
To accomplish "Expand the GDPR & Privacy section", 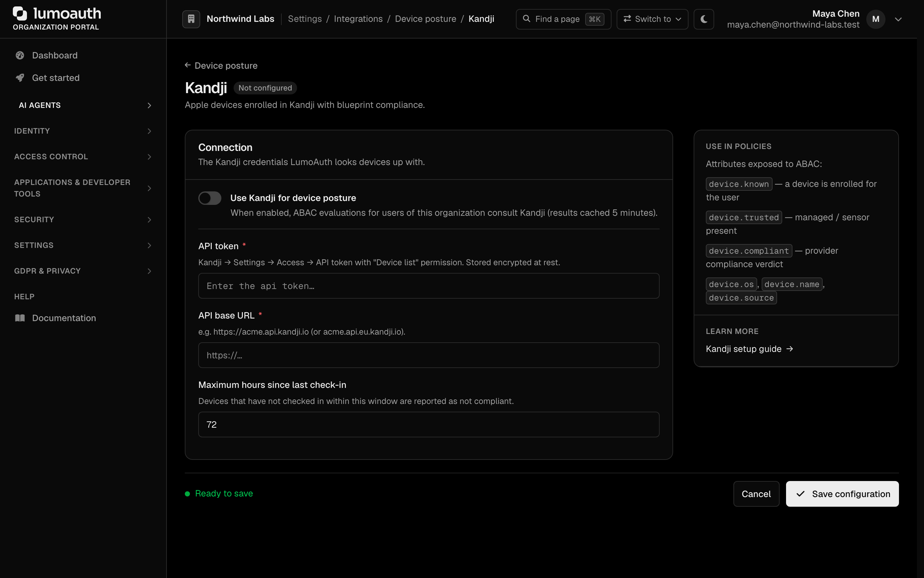I will pyautogui.click(x=83, y=271).
